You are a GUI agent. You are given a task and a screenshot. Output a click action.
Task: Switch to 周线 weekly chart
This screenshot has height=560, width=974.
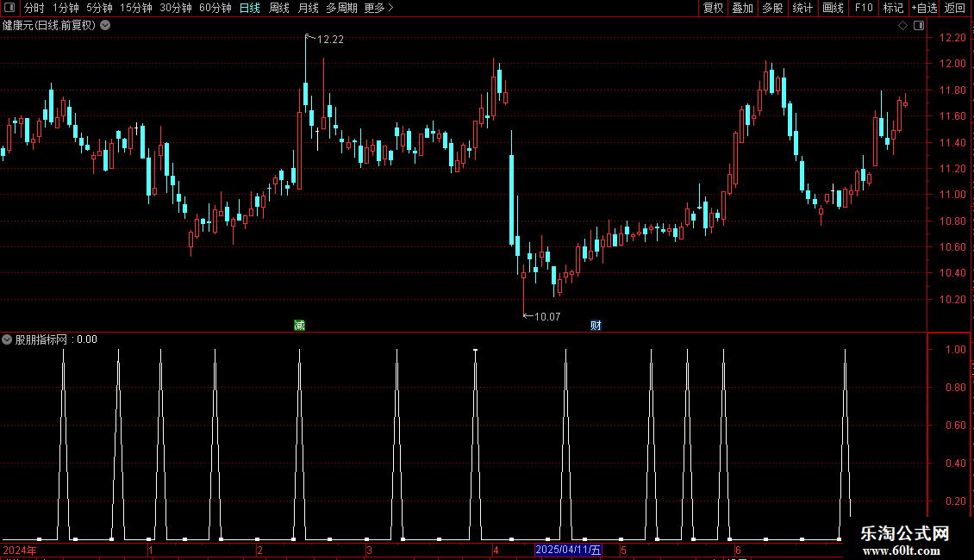tap(279, 8)
